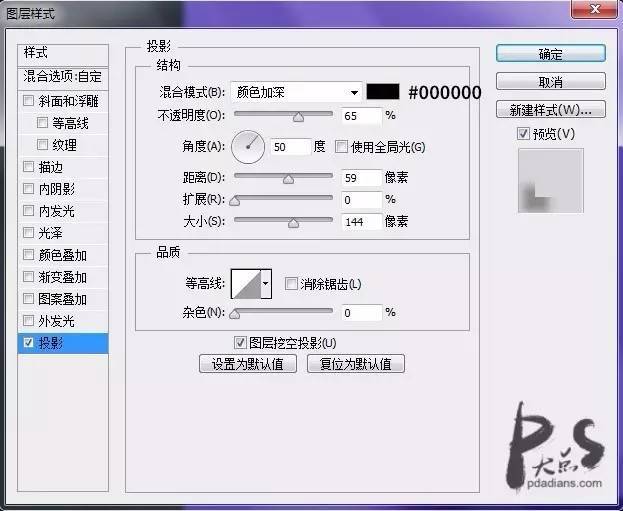Click the 大小 value field showing 144
Image resolution: width=623 pixels, height=511 pixels.
[x=361, y=222]
